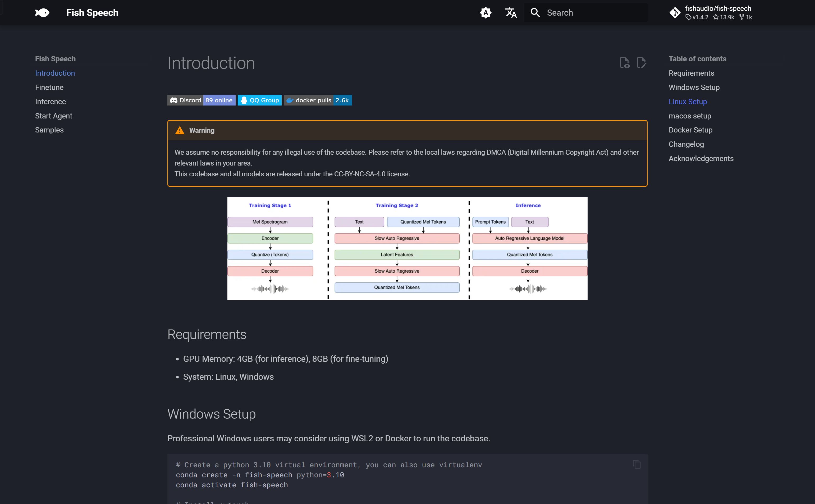
Task: Click the git repository icon
Action: pos(675,13)
